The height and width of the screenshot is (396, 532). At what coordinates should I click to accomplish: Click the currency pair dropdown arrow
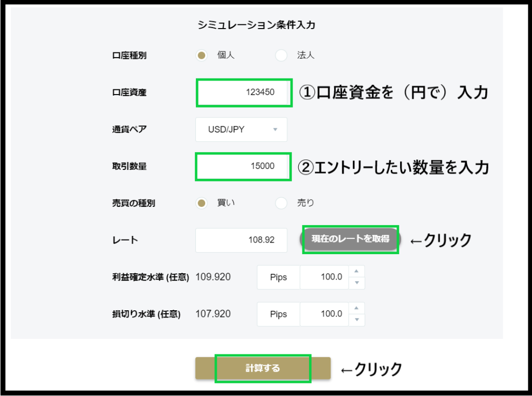pos(275,129)
